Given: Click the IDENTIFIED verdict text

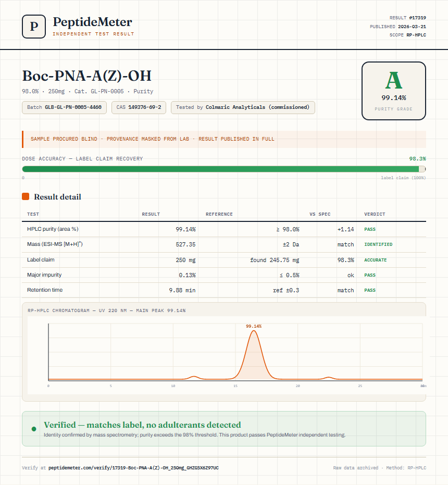Looking at the screenshot, I should coord(378,244).
